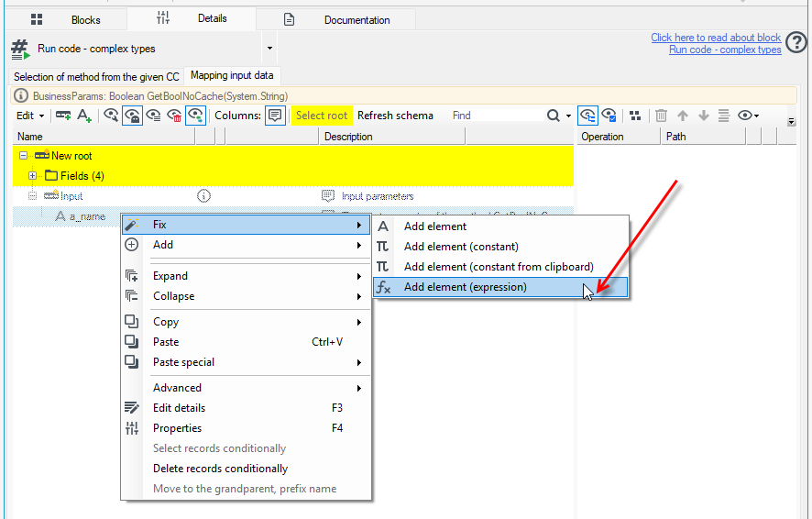Click the eye with wrench icon

(x=111, y=116)
